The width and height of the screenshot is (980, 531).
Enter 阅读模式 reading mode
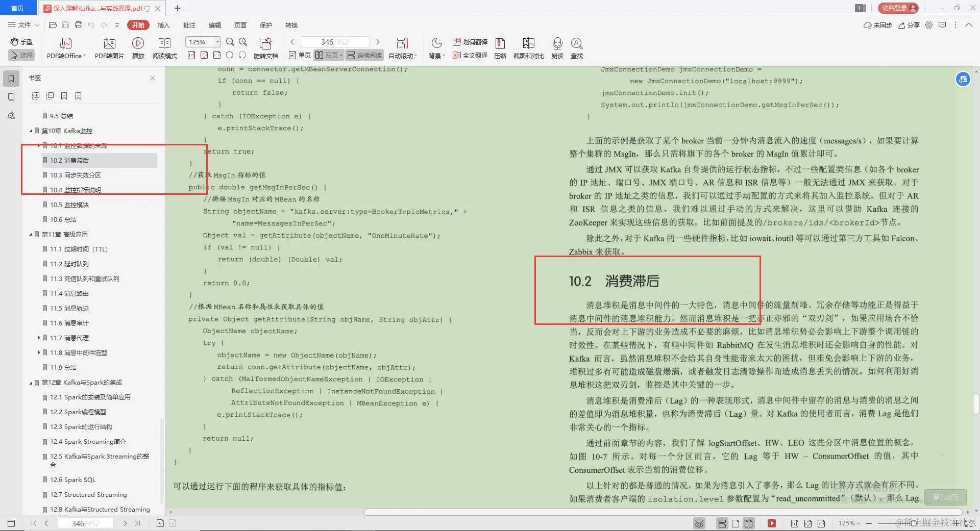[x=164, y=47]
